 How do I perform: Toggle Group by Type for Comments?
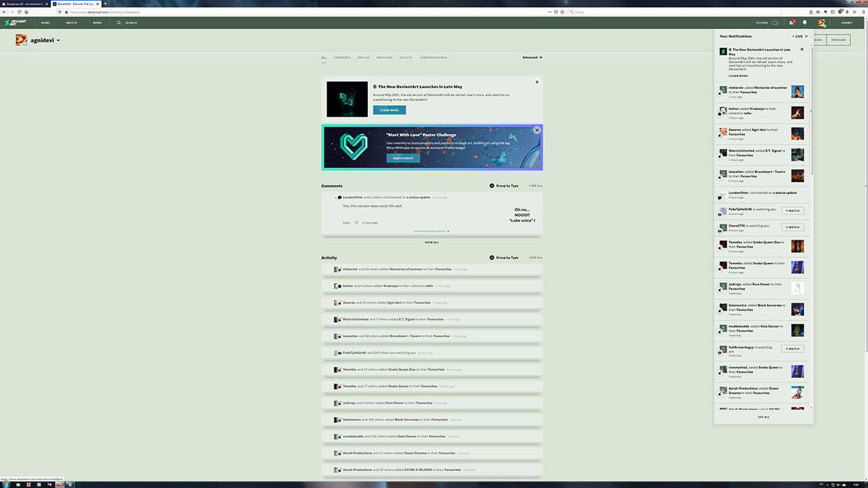click(x=504, y=186)
